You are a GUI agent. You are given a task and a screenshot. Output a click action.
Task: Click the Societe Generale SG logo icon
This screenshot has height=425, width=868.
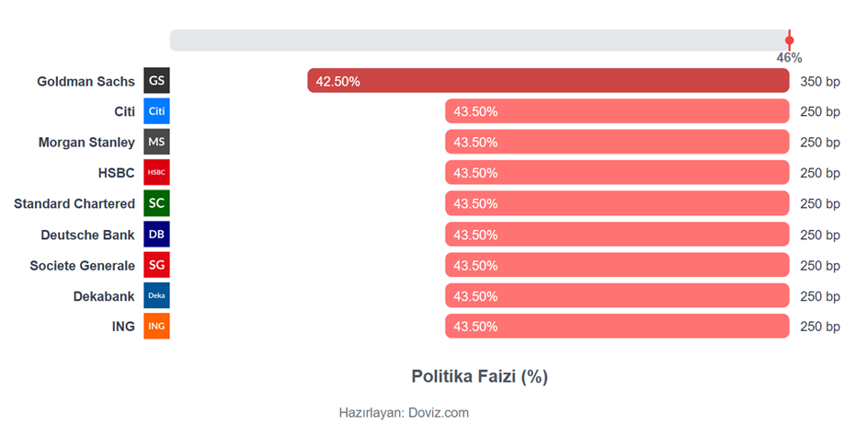click(156, 265)
